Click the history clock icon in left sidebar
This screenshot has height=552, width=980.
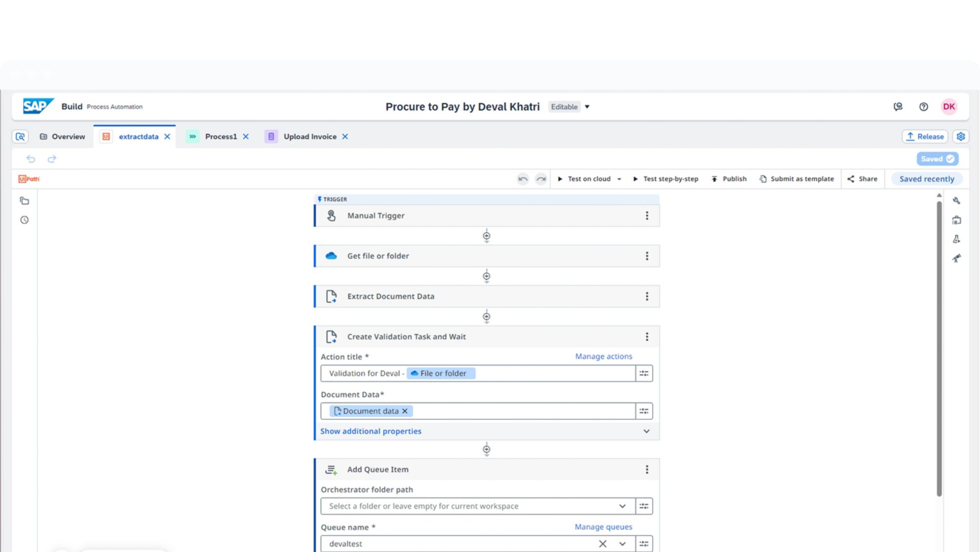pyautogui.click(x=24, y=220)
